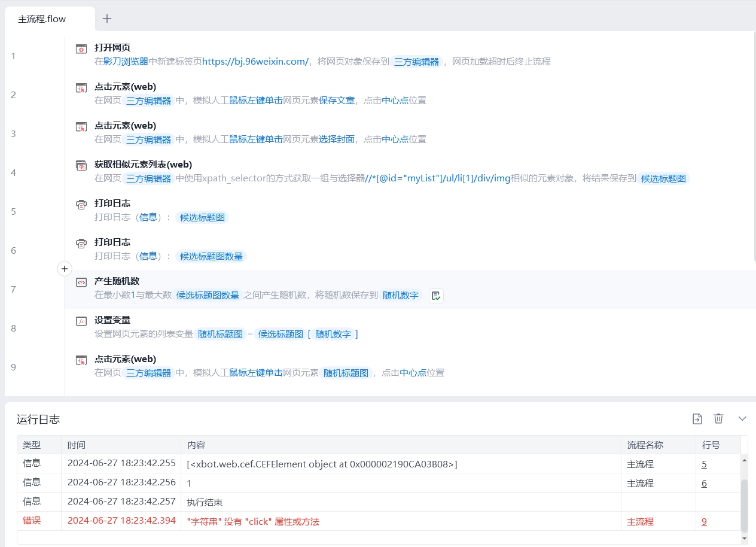Select the Get Similar Elements list icon
Screen dimensions: 756x547
pos(81,165)
